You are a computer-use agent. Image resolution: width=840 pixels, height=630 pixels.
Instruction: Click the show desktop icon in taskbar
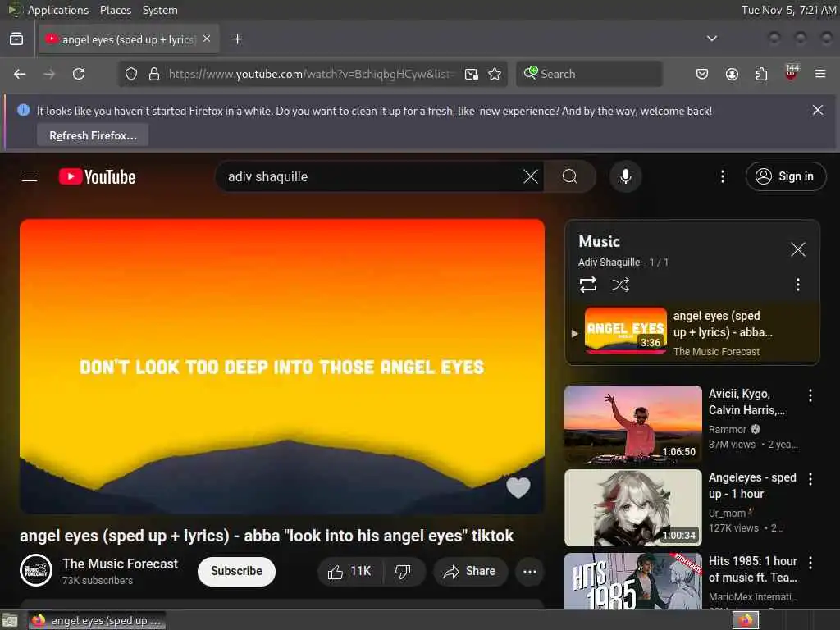(10, 620)
